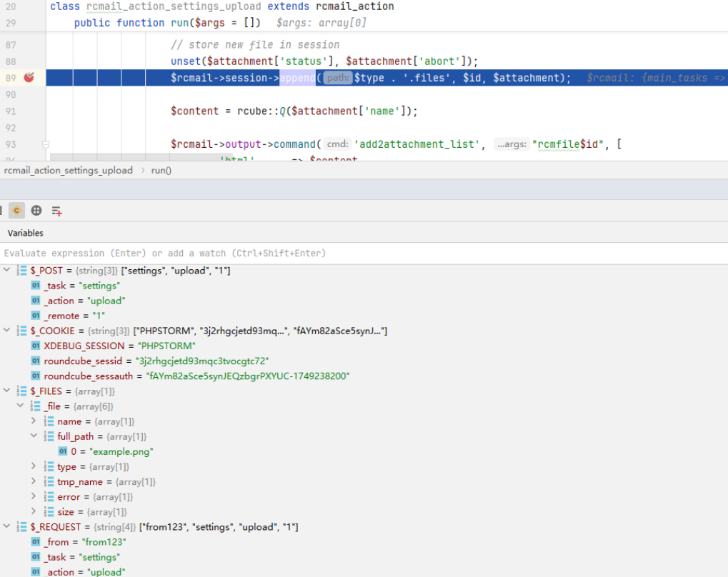Collapse the full_path array node
Image resolution: width=728 pixels, height=577 pixels.
pyautogui.click(x=34, y=436)
